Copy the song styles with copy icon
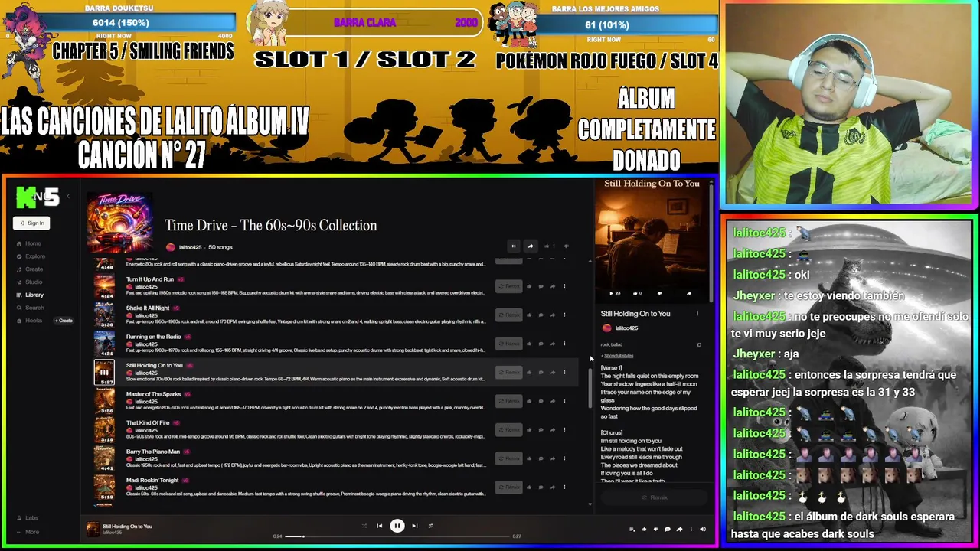 click(698, 345)
